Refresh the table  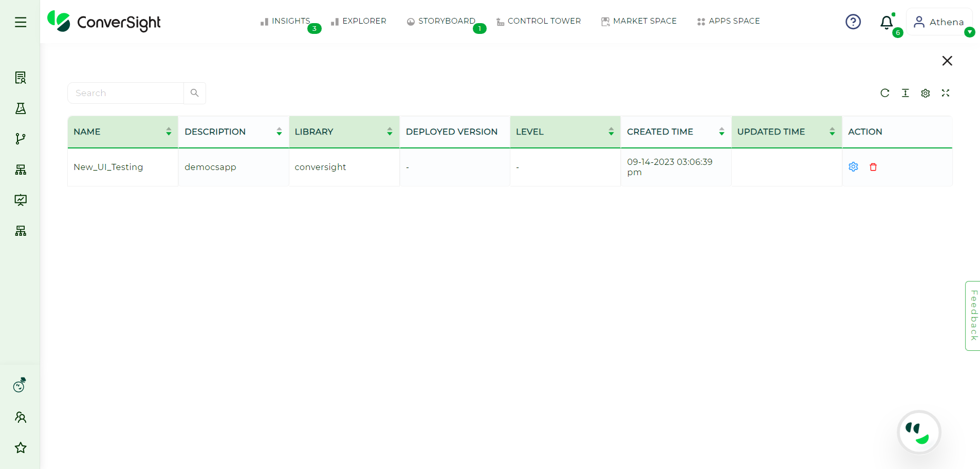pyautogui.click(x=885, y=93)
